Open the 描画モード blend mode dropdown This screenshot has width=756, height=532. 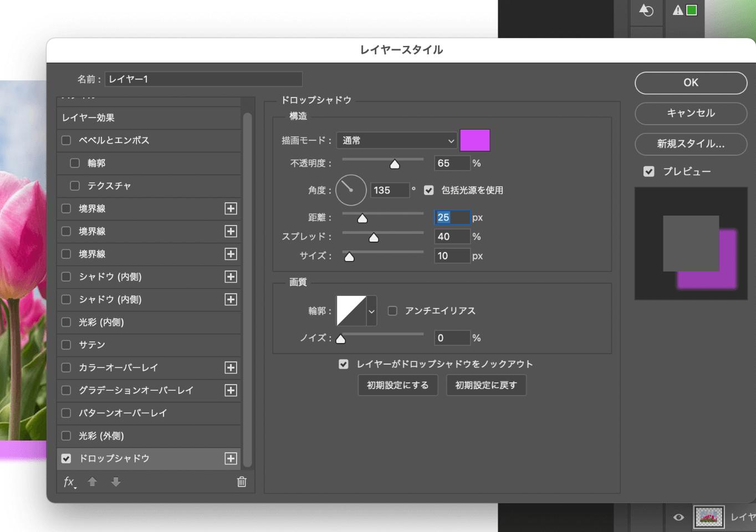click(397, 141)
